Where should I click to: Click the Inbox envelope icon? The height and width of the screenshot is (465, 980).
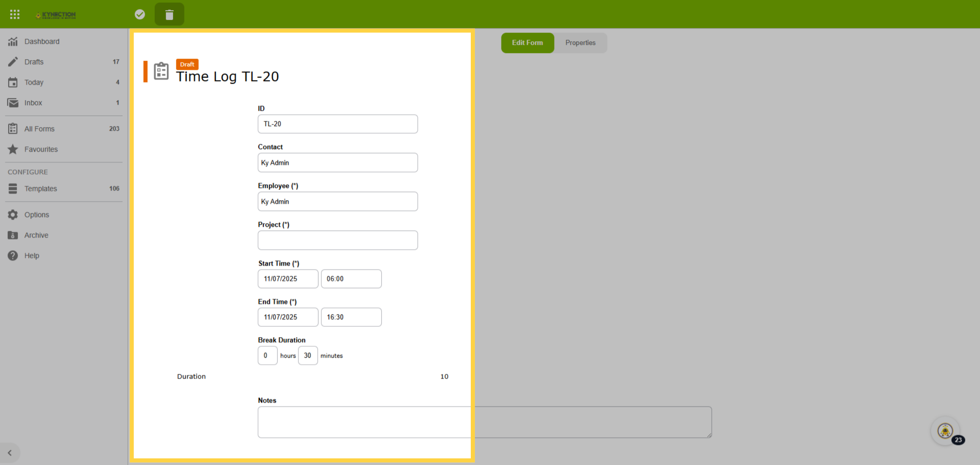click(x=13, y=103)
